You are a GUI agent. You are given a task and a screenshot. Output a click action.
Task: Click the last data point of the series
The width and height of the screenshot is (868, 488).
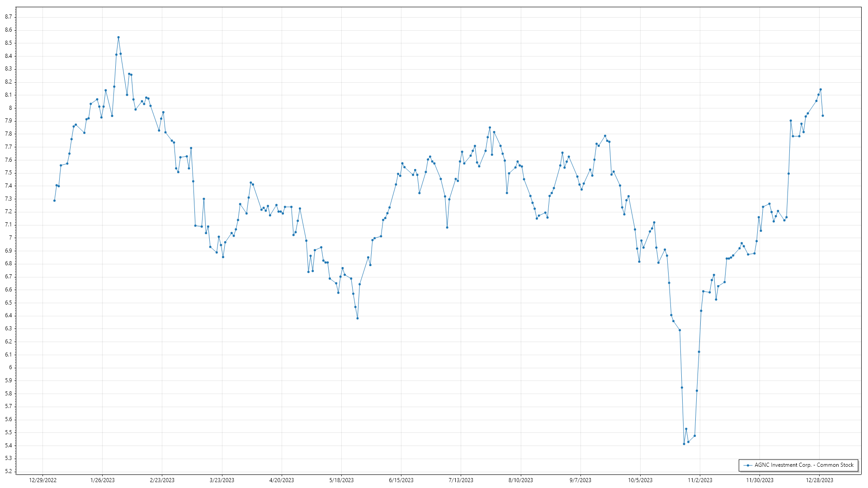[823, 116]
